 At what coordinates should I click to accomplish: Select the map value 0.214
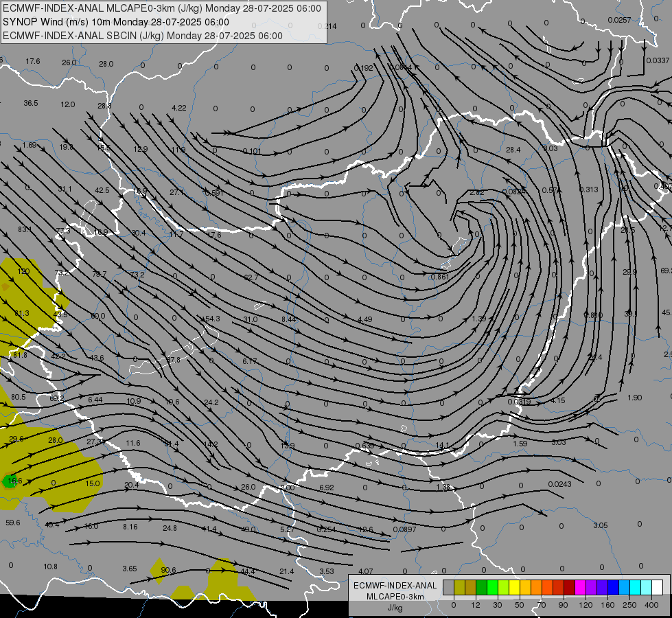pyautogui.click(x=327, y=26)
